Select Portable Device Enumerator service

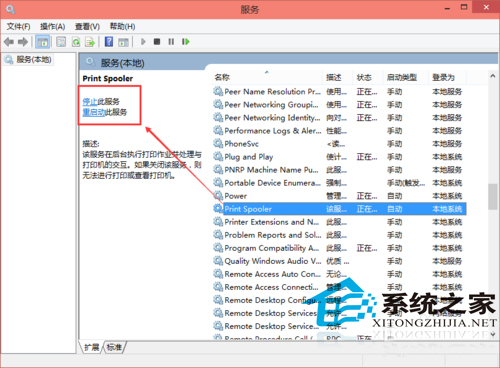click(340, 183)
